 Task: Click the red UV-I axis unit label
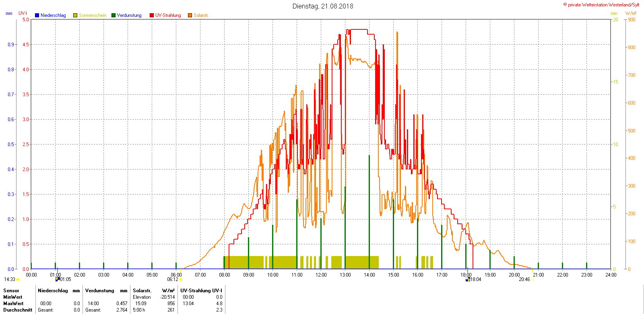(23, 13)
